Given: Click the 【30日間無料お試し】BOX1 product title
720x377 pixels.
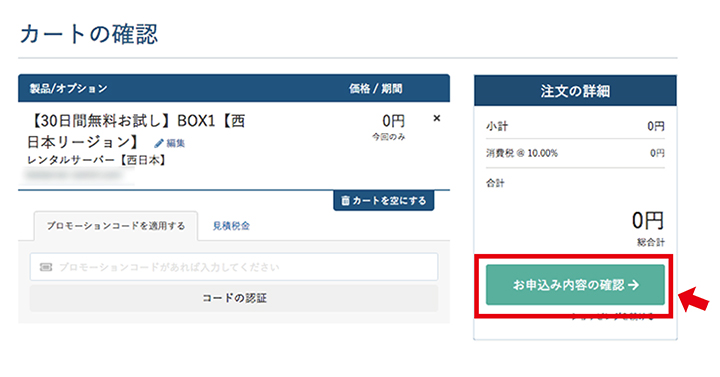Looking at the screenshot, I should [x=136, y=131].
